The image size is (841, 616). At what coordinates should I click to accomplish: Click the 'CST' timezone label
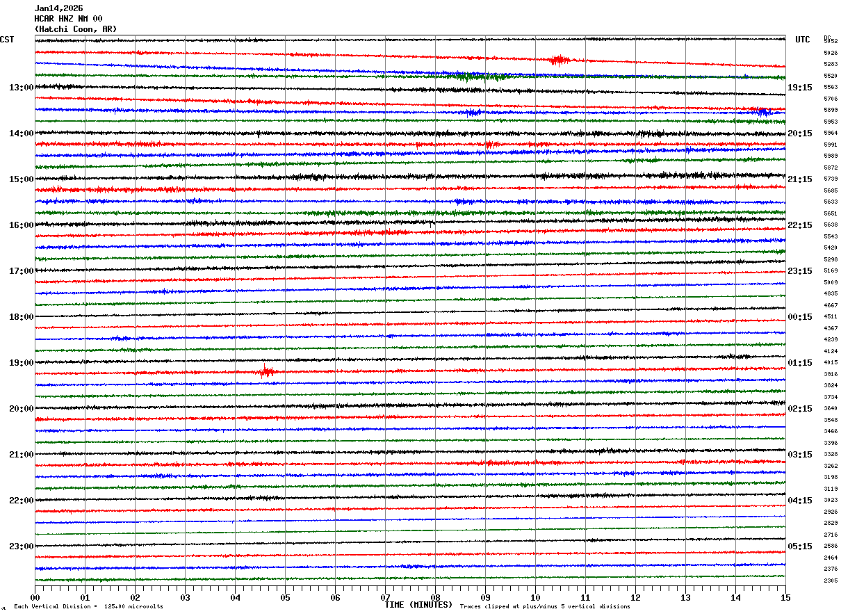[x=7, y=40]
